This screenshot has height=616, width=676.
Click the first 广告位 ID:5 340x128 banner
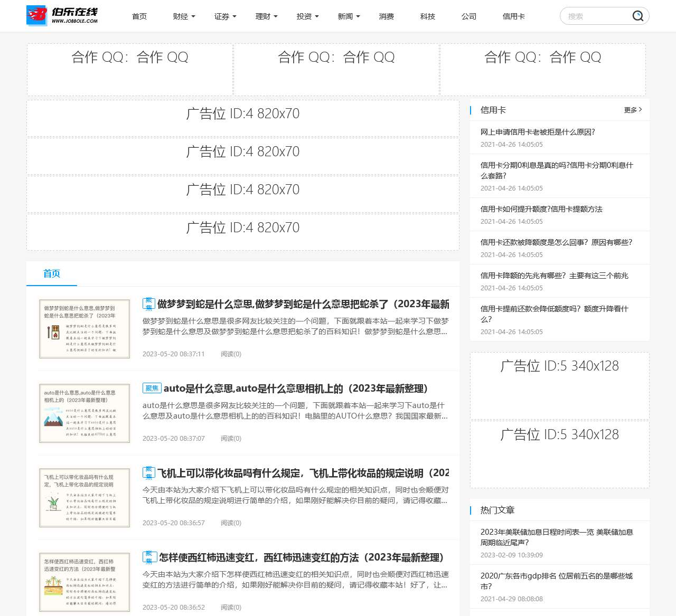click(x=560, y=386)
